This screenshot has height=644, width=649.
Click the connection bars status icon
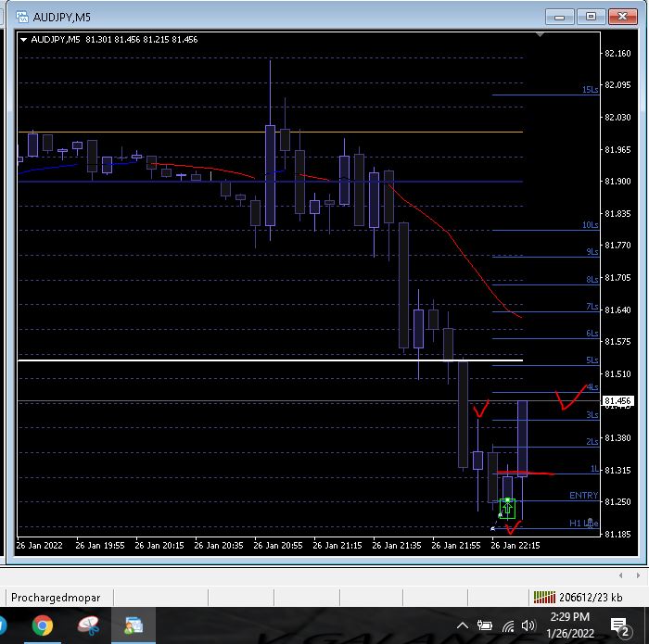tap(544, 598)
